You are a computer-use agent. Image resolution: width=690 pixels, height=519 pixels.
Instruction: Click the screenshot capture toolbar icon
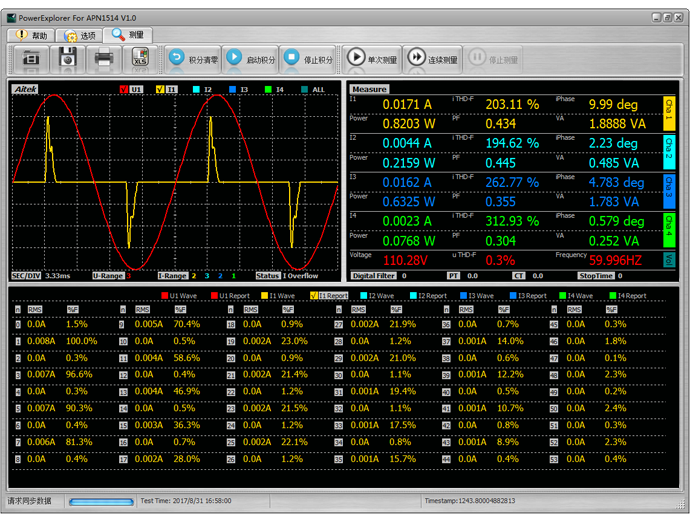pyautogui.click(x=32, y=59)
